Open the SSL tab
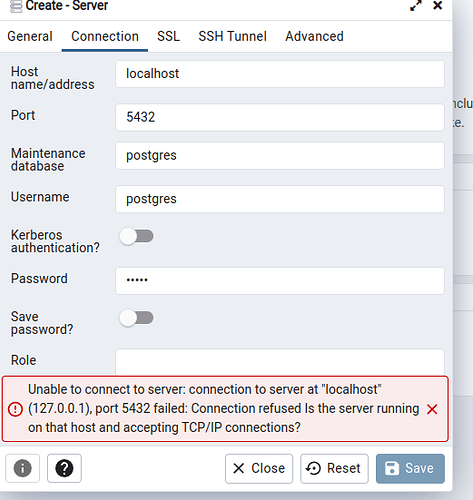This screenshot has height=500, width=473. (x=168, y=36)
